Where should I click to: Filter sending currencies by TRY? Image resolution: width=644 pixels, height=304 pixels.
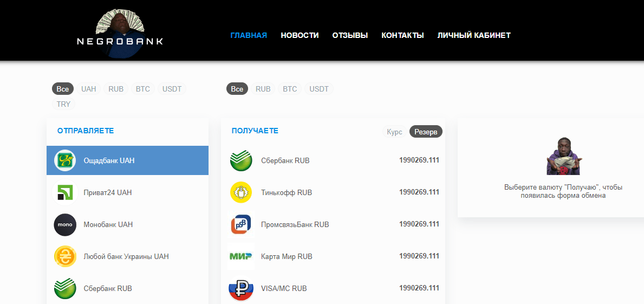pyautogui.click(x=64, y=105)
